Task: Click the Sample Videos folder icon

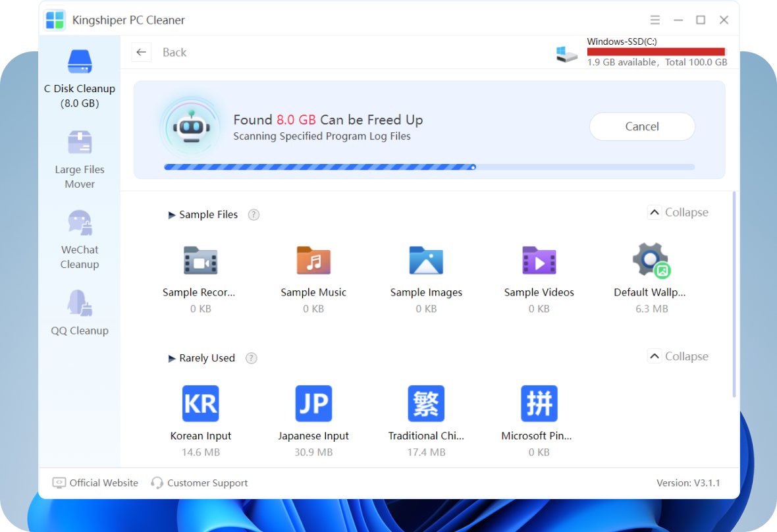Action: point(539,261)
